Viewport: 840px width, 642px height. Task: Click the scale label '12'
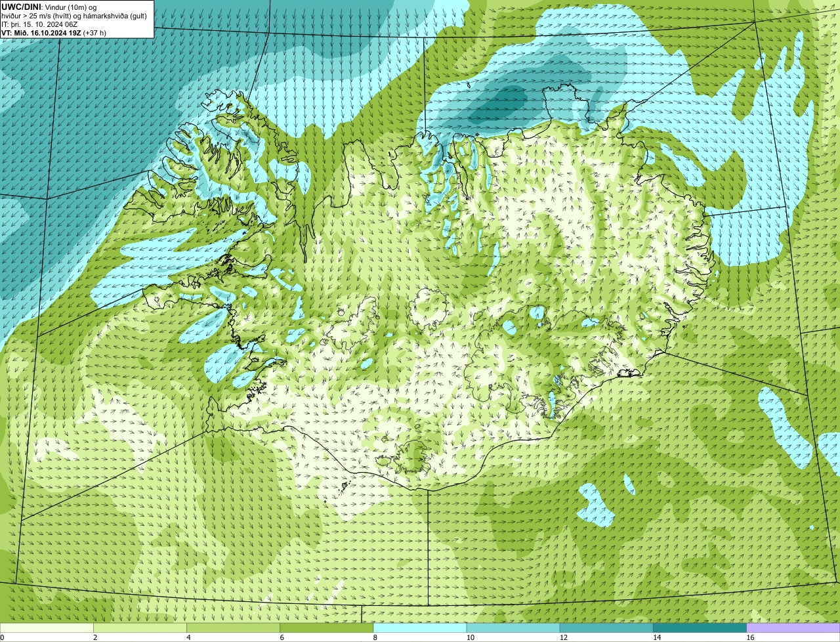pos(564,637)
